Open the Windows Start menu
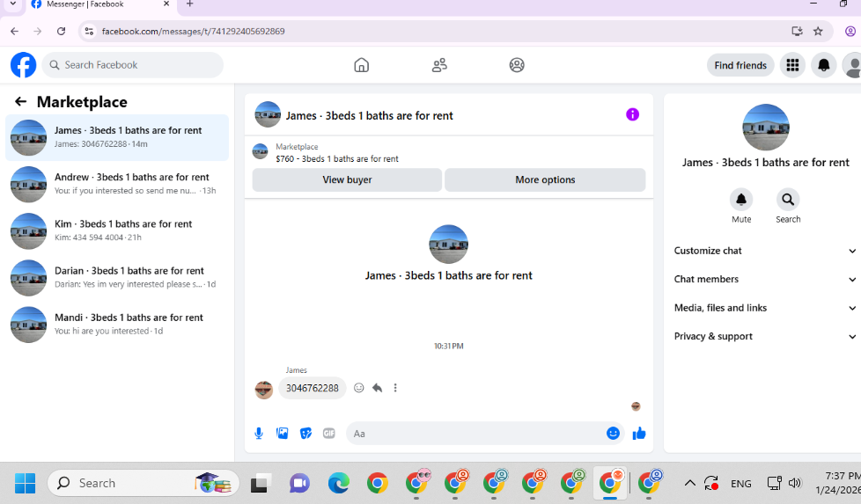861x504 pixels. coord(25,483)
